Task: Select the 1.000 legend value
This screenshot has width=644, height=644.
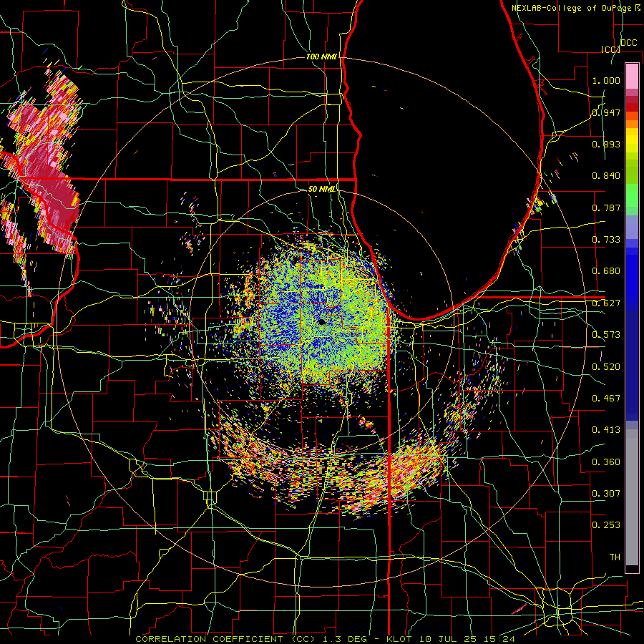Action: (606, 80)
